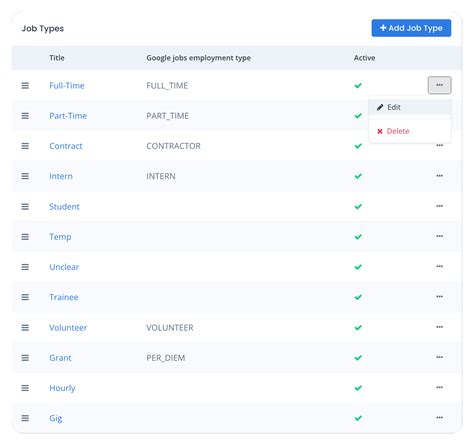The height and width of the screenshot is (445, 474).
Task: Open the three-dot menu for Intern
Action: coord(439,176)
